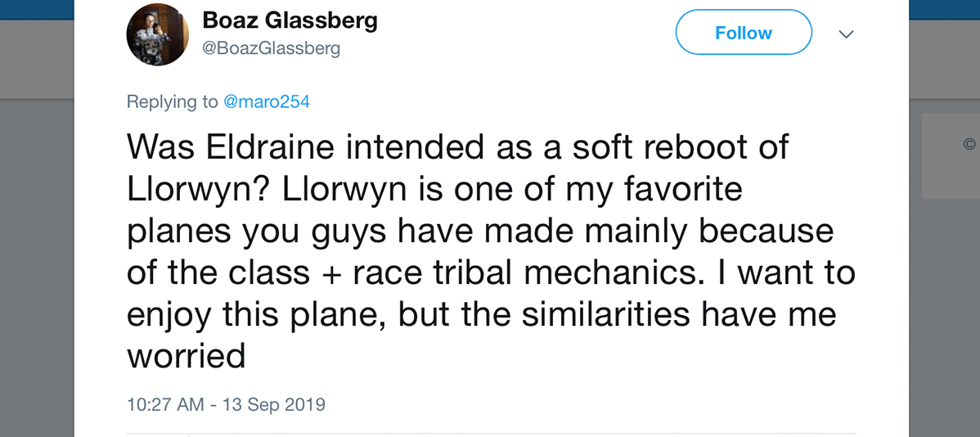Click the dimmed area right of tweet
Image resolution: width=980 pixels, height=437 pixels.
click(x=944, y=313)
